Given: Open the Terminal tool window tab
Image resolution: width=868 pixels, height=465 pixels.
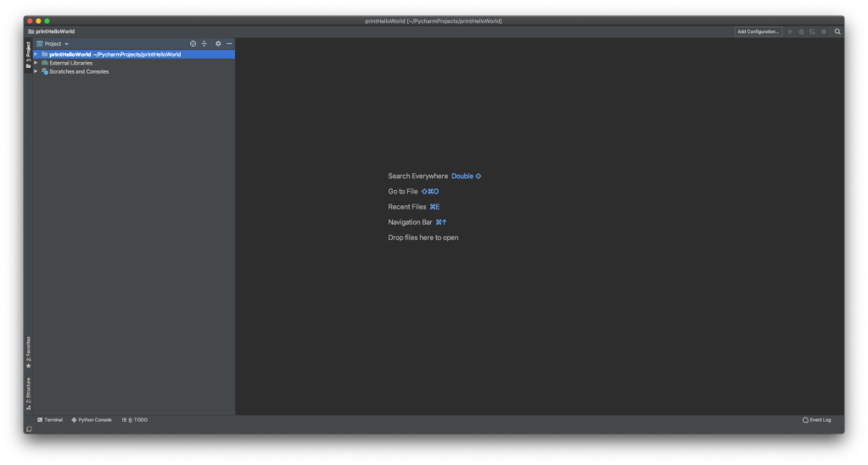Looking at the screenshot, I should tap(50, 419).
